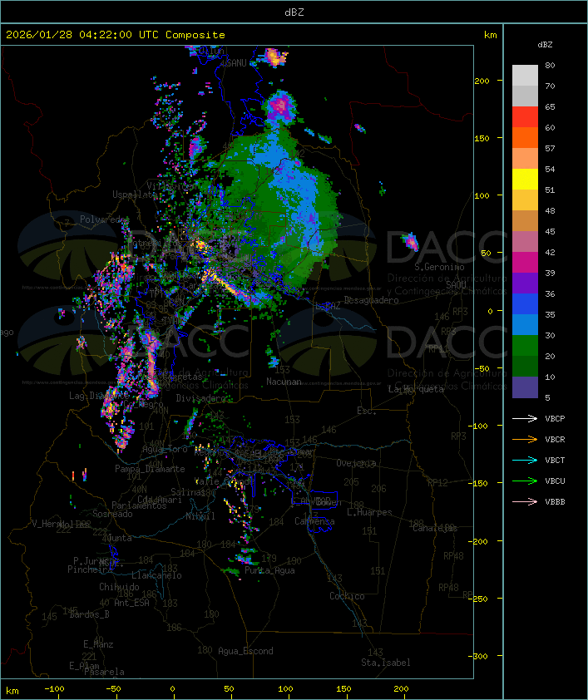
Task: Click the Uspallata town label on map
Action: tap(134, 195)
